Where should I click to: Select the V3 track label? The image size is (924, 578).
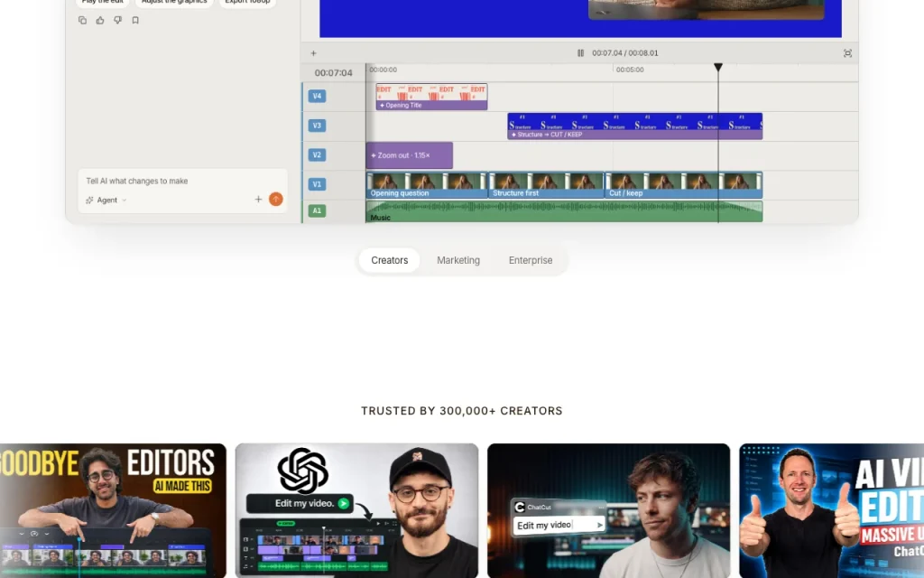point(317,126)
